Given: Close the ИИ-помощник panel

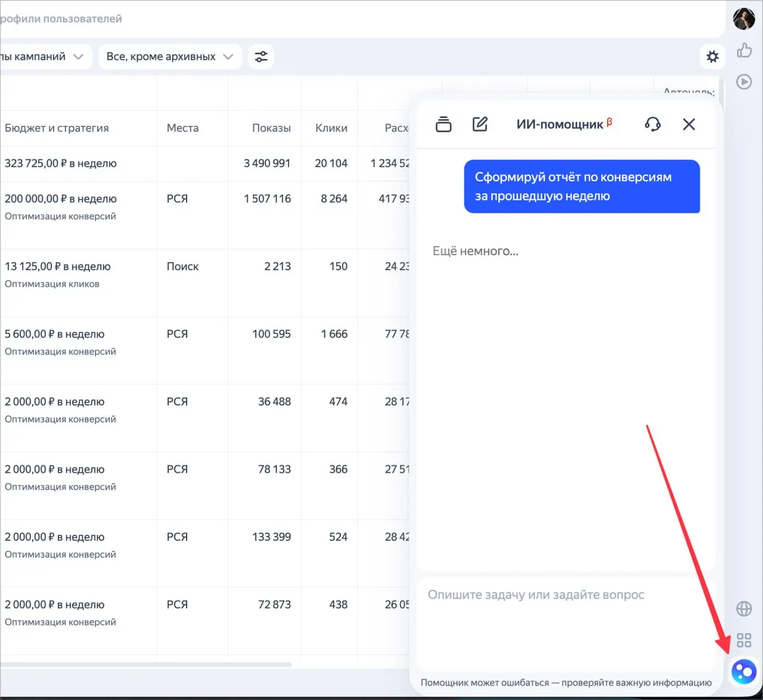Looking at the screenshot, I should pyautogui.click(x=689, y=124).
